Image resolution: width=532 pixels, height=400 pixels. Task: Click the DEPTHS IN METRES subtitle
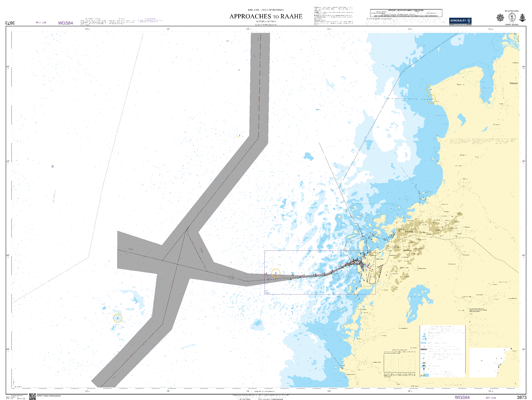tap(266, 21)
